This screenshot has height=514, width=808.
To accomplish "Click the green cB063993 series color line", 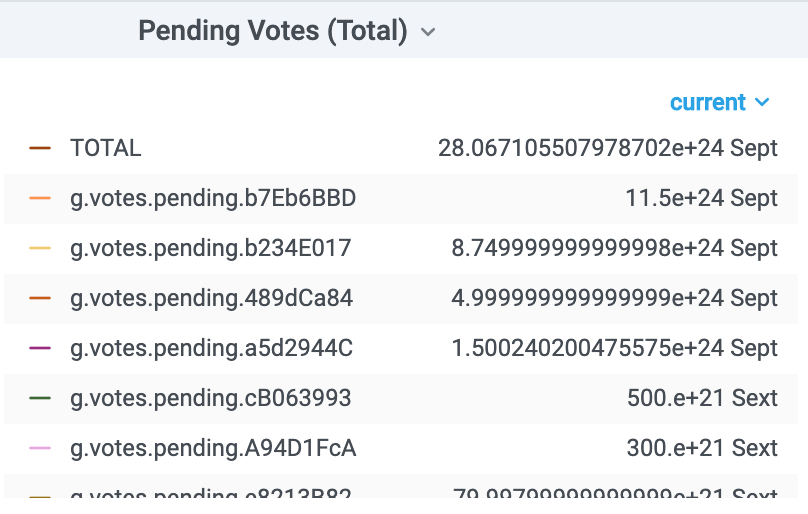I will tap(40, 398).
